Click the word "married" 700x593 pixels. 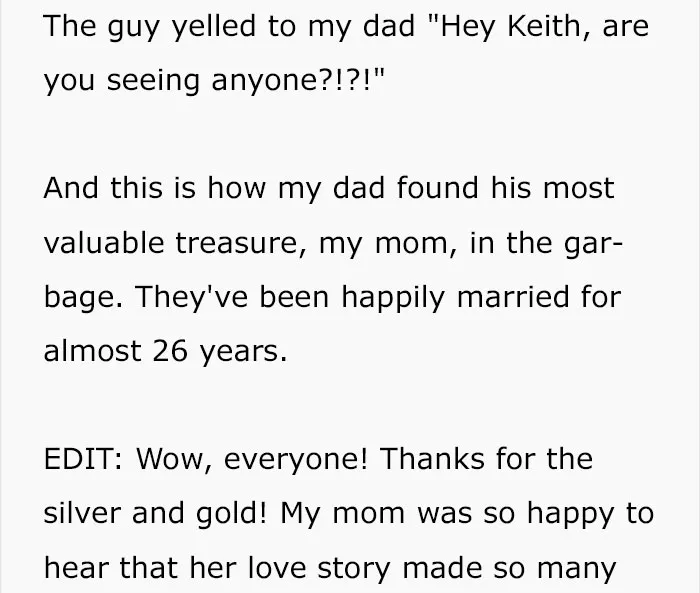pos(513,297)
